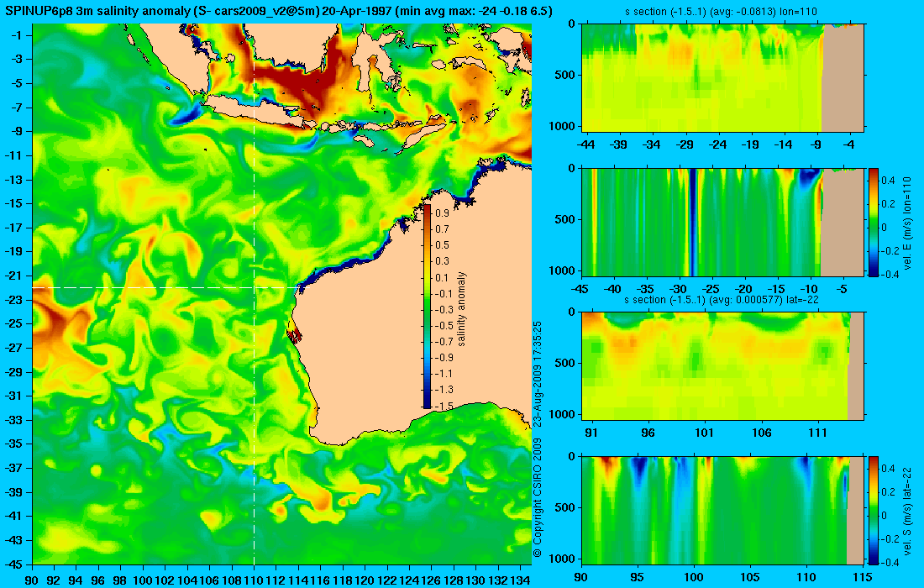
Task: Click "-0.4" tick on vel. S colorbar
Action: (x=888, y=562)
